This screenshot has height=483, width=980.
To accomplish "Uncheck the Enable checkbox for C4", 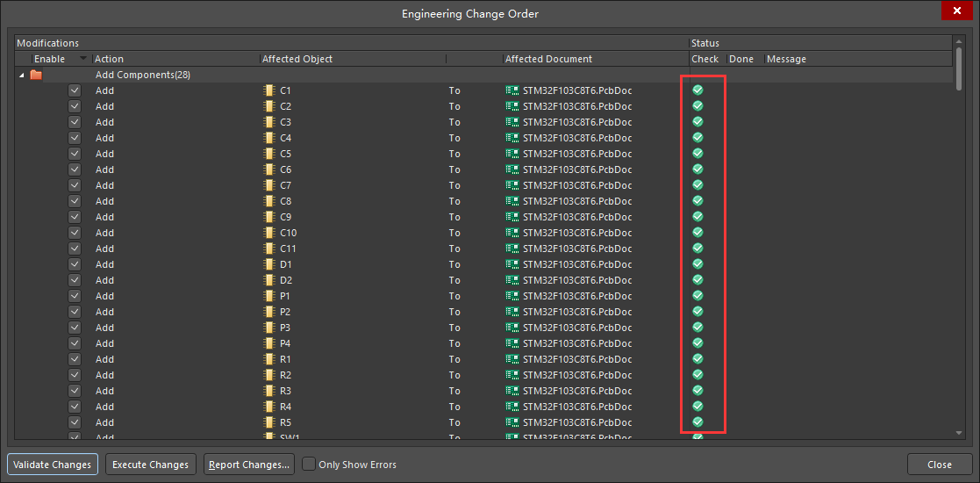I will (75, 138).
